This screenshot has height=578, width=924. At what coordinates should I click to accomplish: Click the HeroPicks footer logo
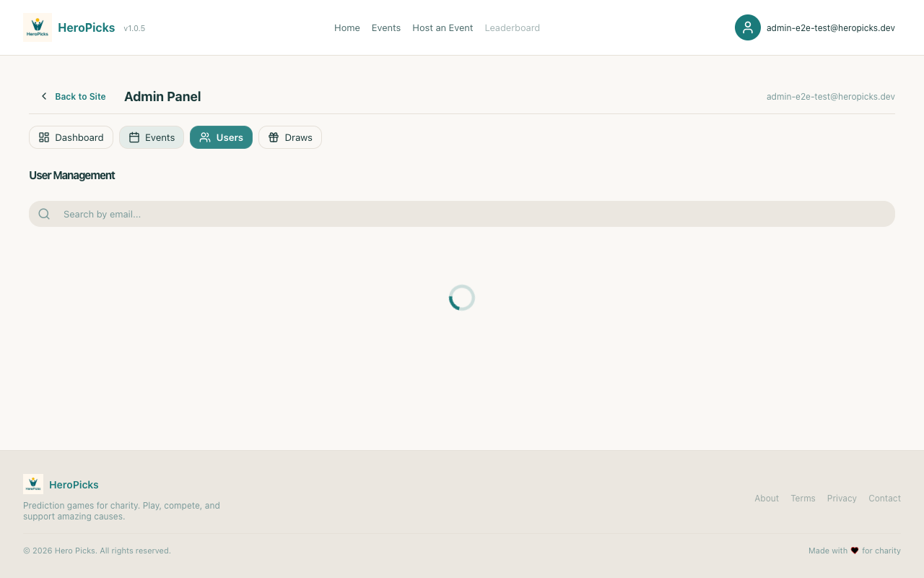(x=33, y=484)
